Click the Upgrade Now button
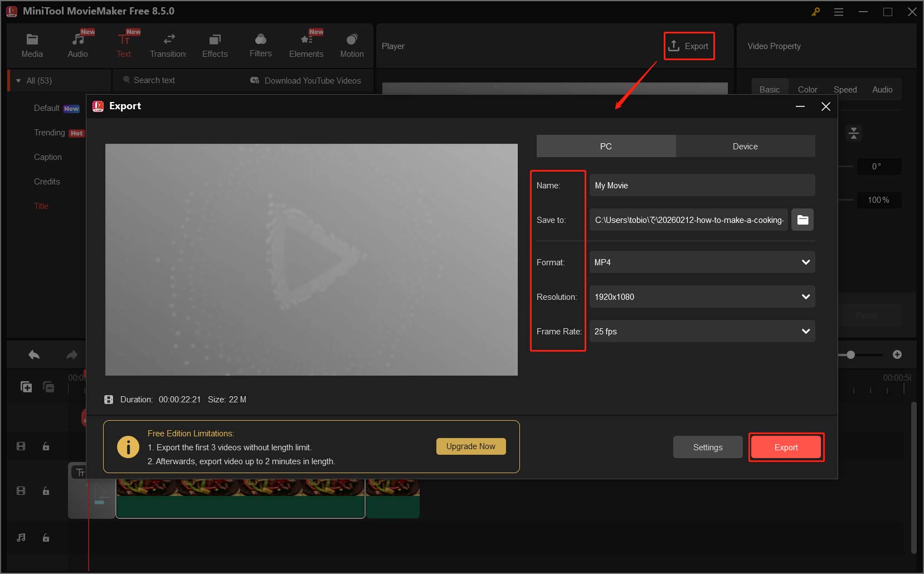 [470, 446]
